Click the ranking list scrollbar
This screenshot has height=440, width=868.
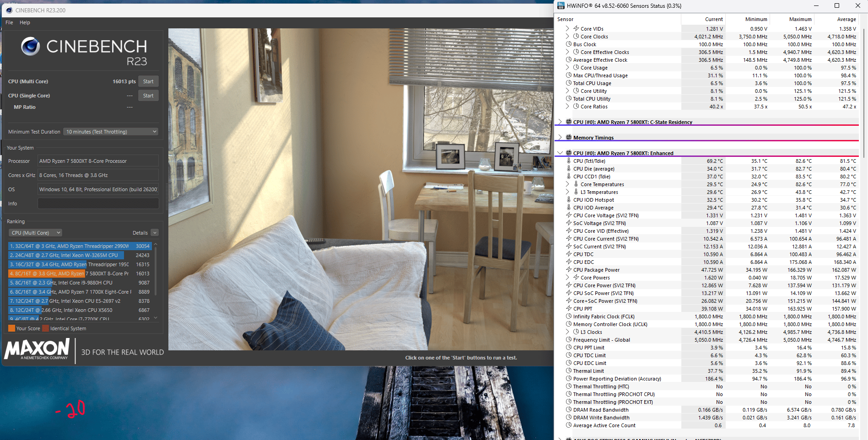[x=156, y=272]
